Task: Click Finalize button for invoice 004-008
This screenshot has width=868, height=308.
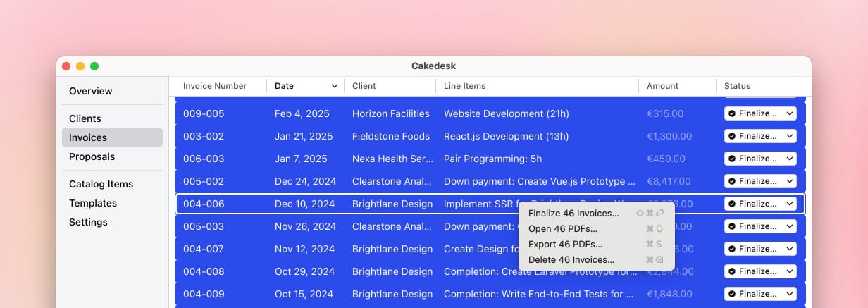Action: [x=753, y=271]
